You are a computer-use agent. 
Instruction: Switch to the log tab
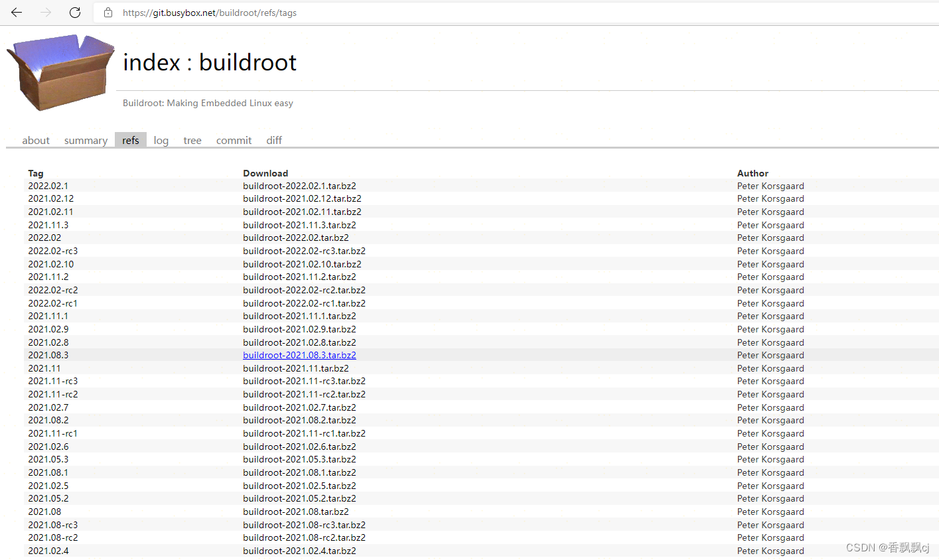tap(161, 140)
